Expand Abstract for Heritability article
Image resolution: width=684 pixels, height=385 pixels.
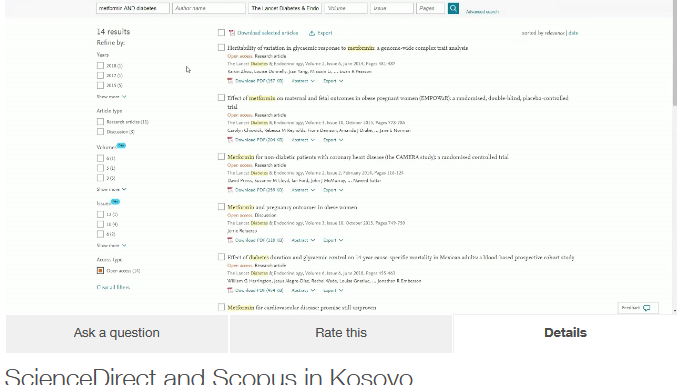303,81
